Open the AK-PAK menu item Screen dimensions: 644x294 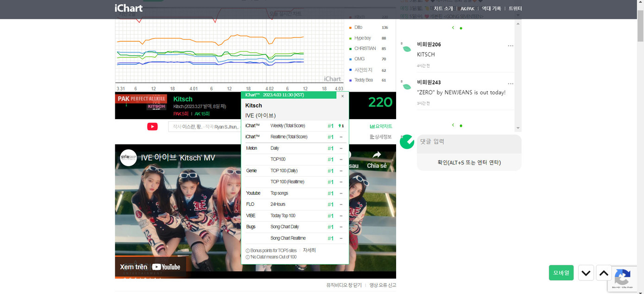click(x=467, y=8)
